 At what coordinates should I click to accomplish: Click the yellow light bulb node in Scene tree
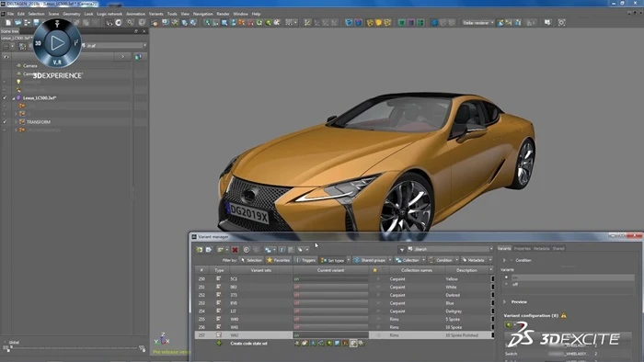tap(18, 82)
